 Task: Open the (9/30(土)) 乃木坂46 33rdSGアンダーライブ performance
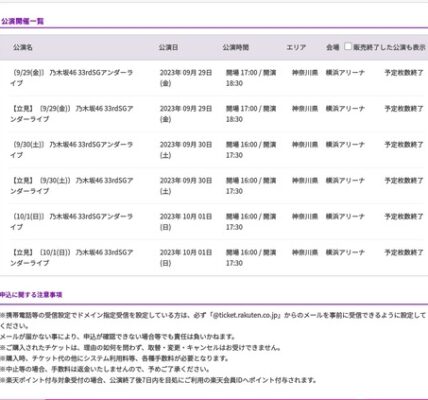click(x=72, y=150)
